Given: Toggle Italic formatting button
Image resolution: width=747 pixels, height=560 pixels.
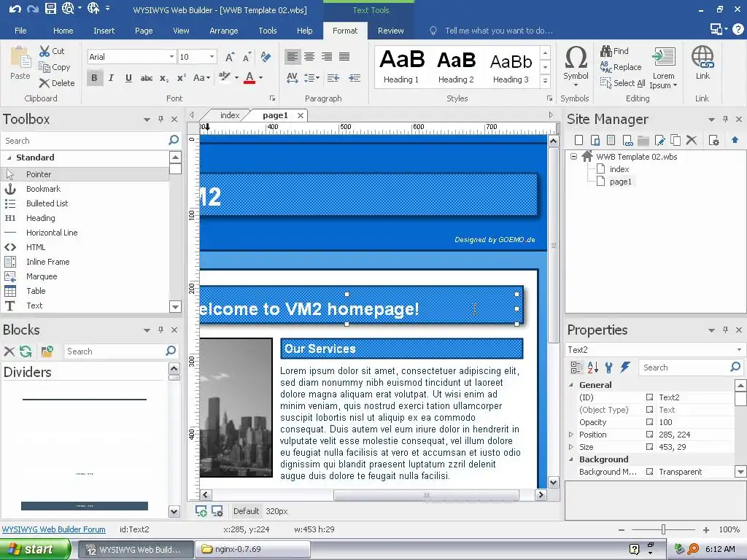Looking at the screenshot, I should pos(111,77).
